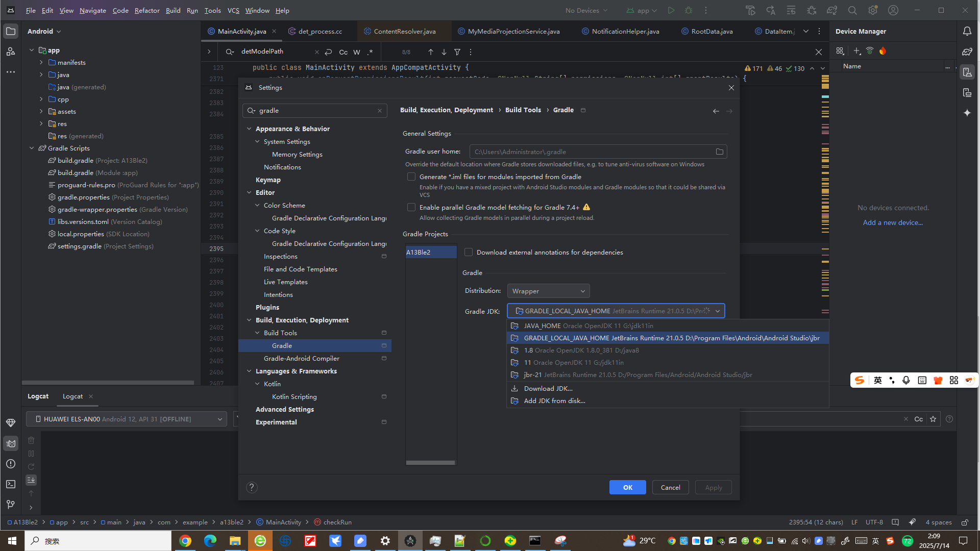Toggle Cc match case in Logcat filter
980x551 pixels.
pyautogui.click(x=919, y=419)
